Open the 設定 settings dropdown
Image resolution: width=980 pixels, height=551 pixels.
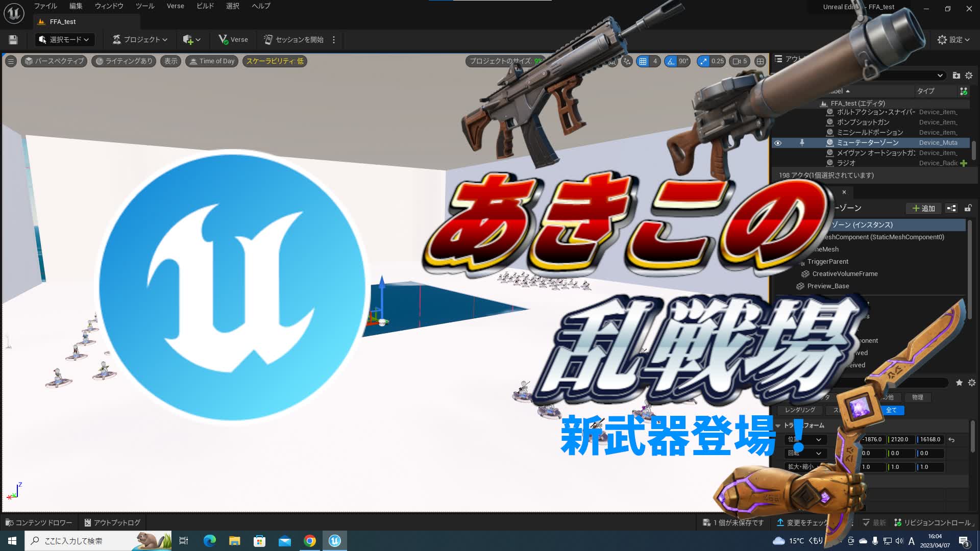(953, 40)
